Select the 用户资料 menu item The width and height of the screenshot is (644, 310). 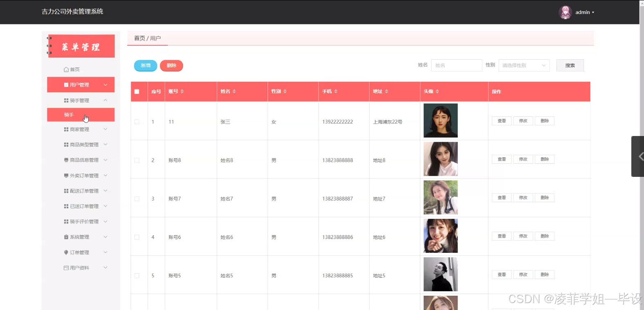tap(81, 268)
